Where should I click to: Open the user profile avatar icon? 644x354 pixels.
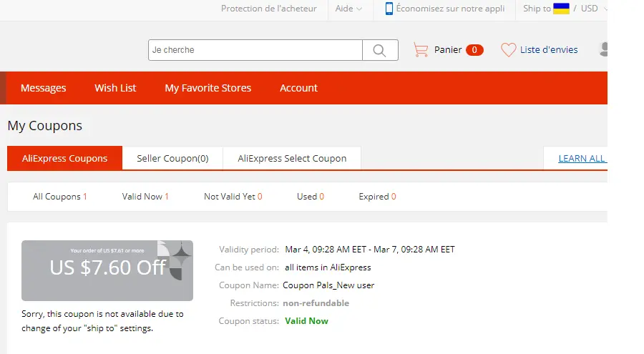click(603, 49)
